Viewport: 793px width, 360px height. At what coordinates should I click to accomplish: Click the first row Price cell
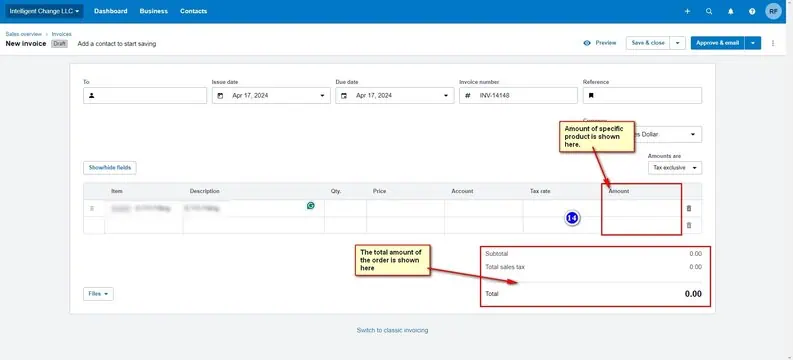[406, 208]
